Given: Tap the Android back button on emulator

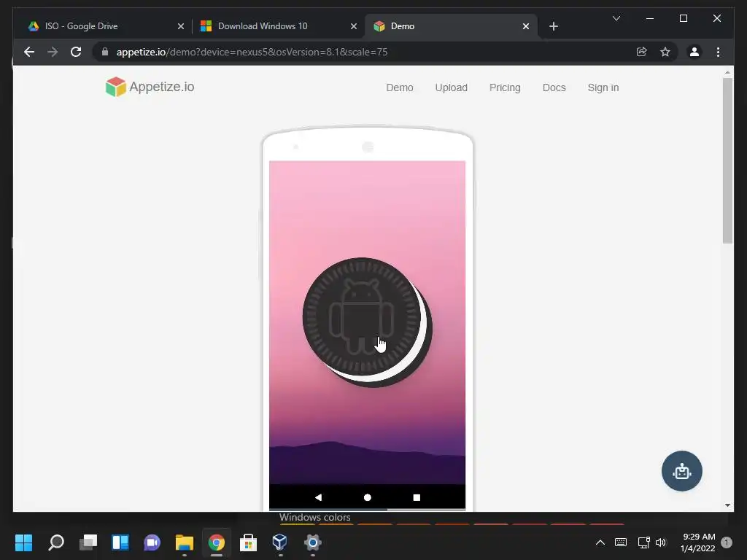Looking at the screenshot, I should click(318, 497).
